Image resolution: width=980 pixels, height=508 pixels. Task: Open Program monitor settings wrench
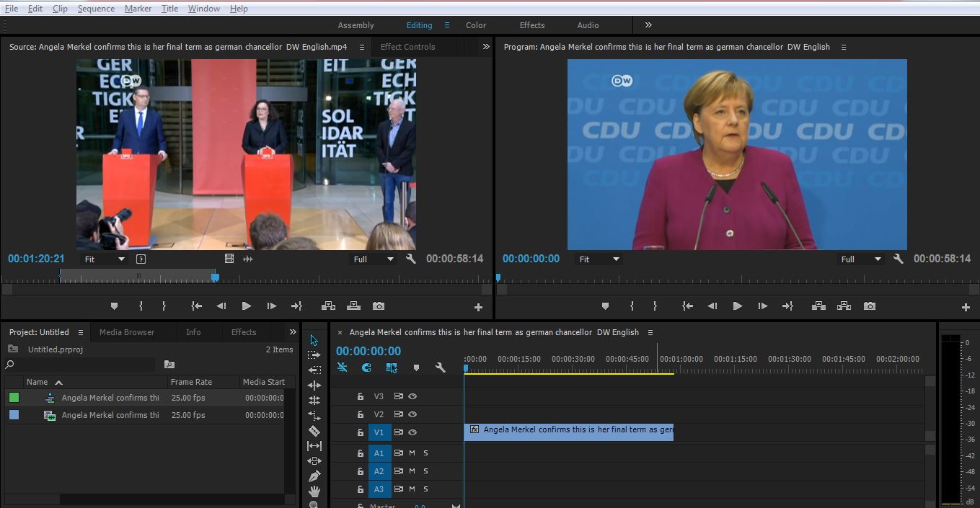(x=899, y=259)
